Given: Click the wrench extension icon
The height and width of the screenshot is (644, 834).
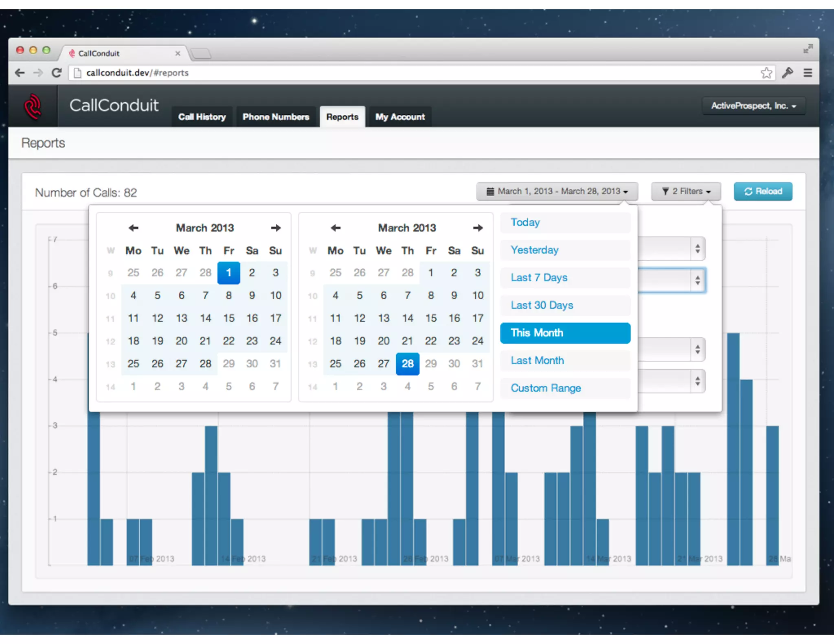Looking at the screenshot, I should (788, 73).
